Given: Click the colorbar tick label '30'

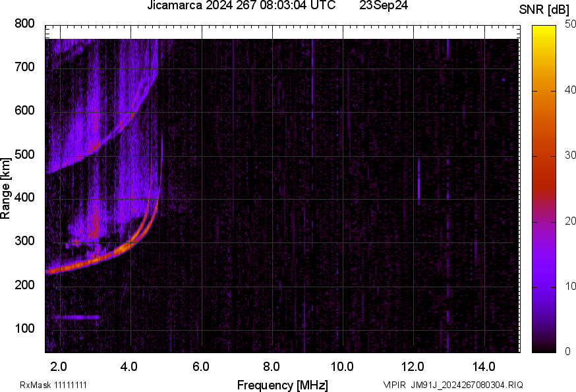Looking at the screenshot, I should coord(570,155).
